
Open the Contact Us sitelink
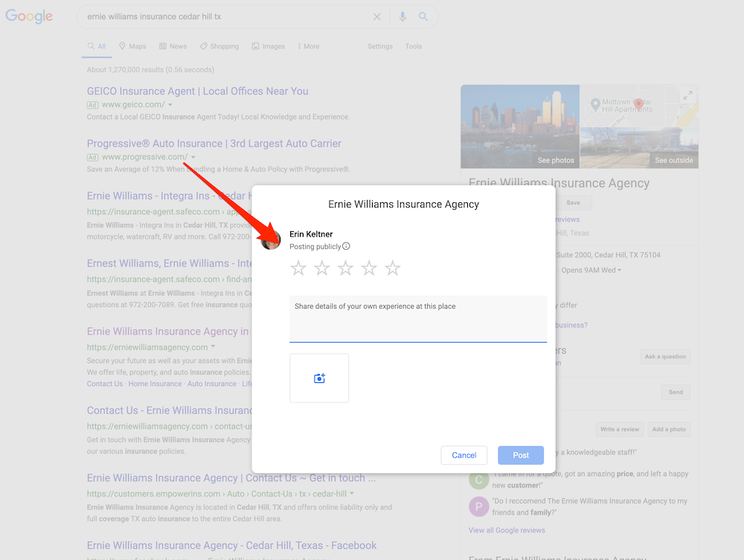(104, 384)
